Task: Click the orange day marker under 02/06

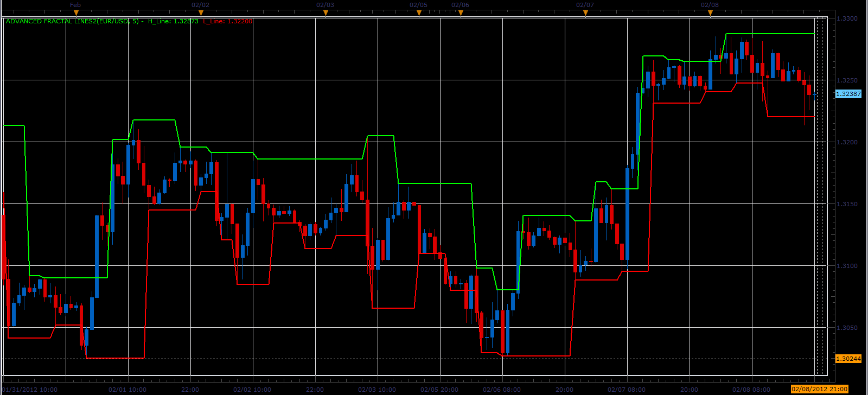Action: pos(461,12)
